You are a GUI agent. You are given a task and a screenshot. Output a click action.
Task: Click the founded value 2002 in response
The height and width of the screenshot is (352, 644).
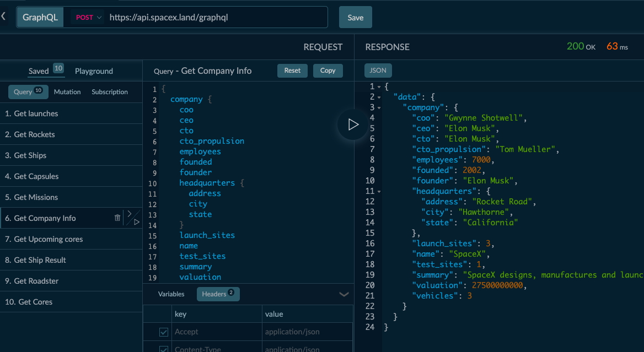472,170
